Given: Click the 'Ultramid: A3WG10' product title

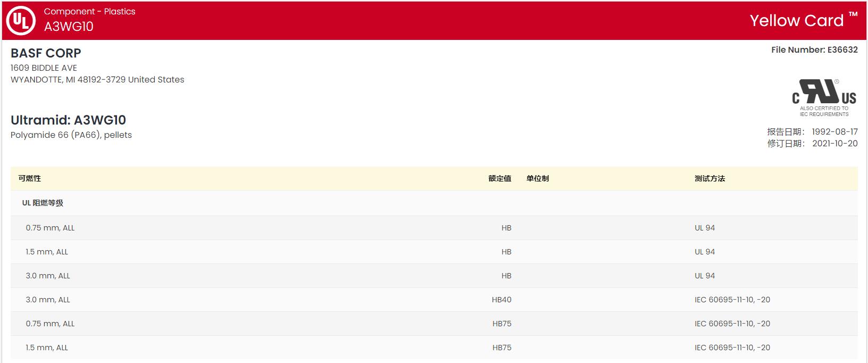Looking at the screenshot, I should (x=68, y=120).
